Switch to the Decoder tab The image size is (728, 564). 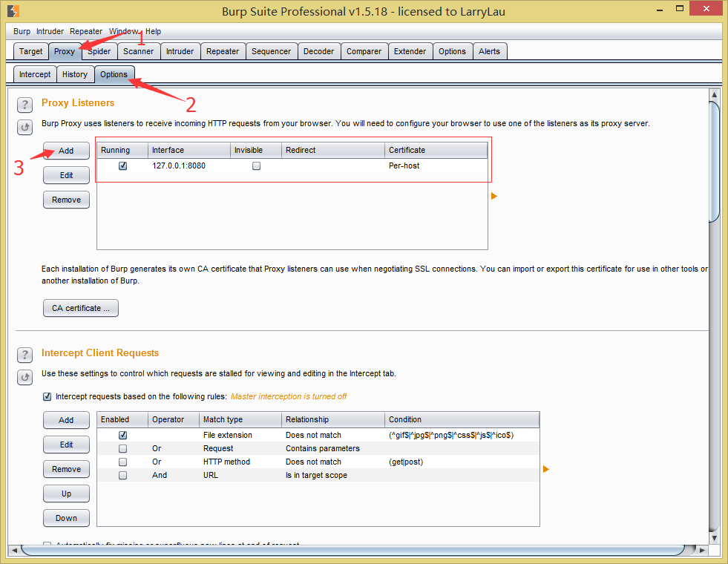click(x=318, y=51)
